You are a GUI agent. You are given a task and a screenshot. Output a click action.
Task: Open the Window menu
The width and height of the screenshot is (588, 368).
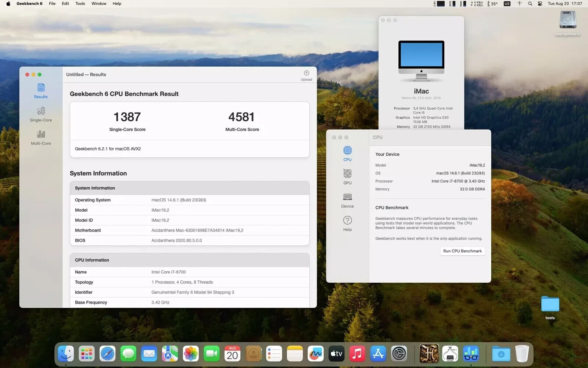point(99,4)
